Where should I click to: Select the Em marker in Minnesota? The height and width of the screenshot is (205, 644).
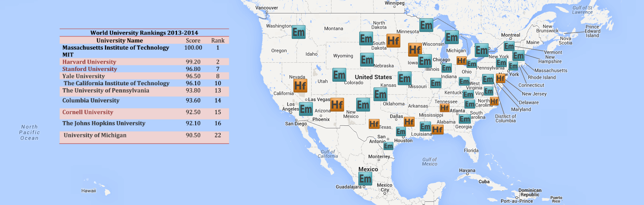[x=426, y=25]
